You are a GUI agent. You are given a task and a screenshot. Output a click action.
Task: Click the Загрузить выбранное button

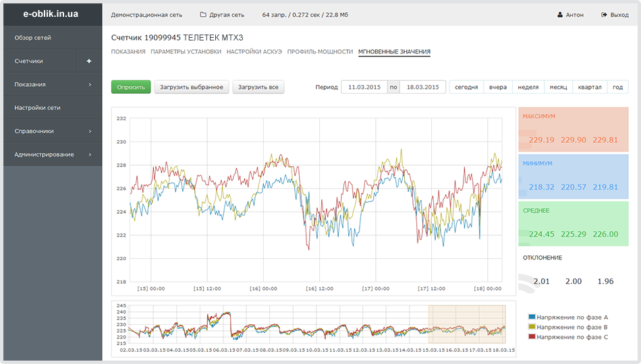point(192,87)
